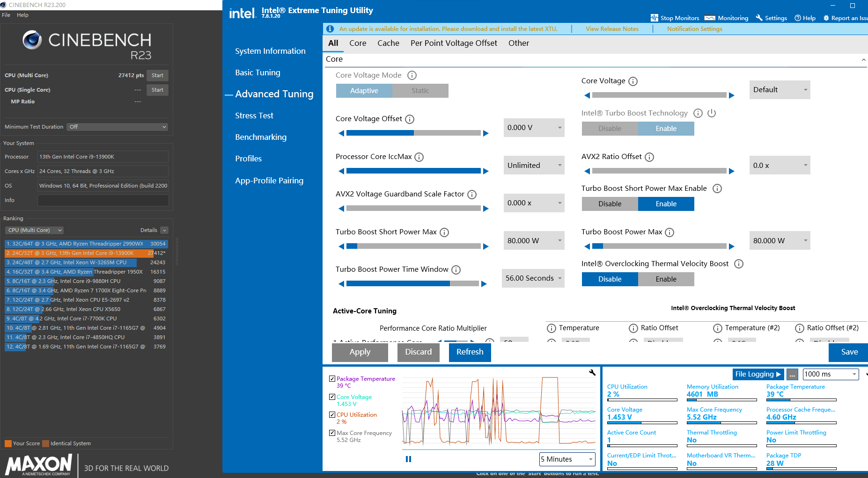The height and width of the screenshot is (478, 868).
Task: Go to System Information page
Action: pos(270,51)
